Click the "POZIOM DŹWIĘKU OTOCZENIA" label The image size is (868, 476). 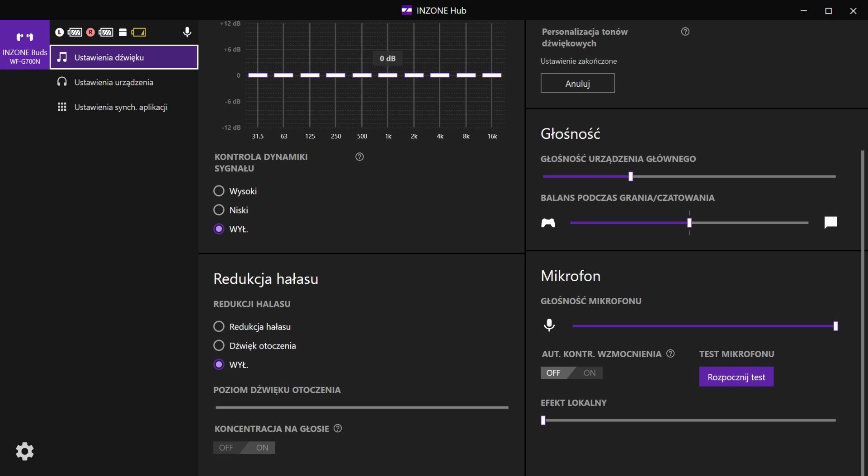click(277, 390)
